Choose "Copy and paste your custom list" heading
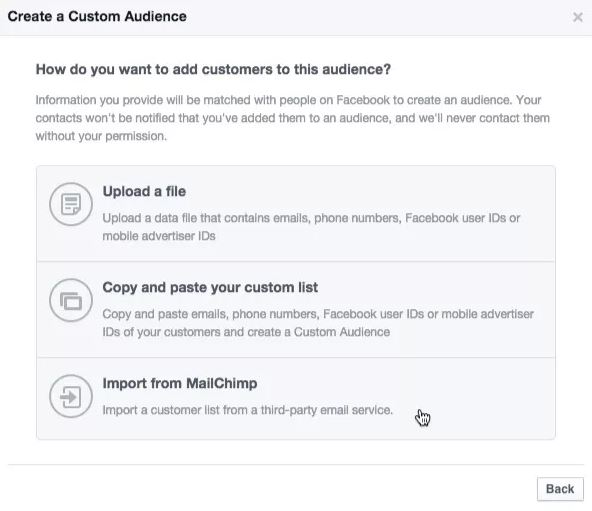This screenshot has height=511, width=592. [210, 287]
